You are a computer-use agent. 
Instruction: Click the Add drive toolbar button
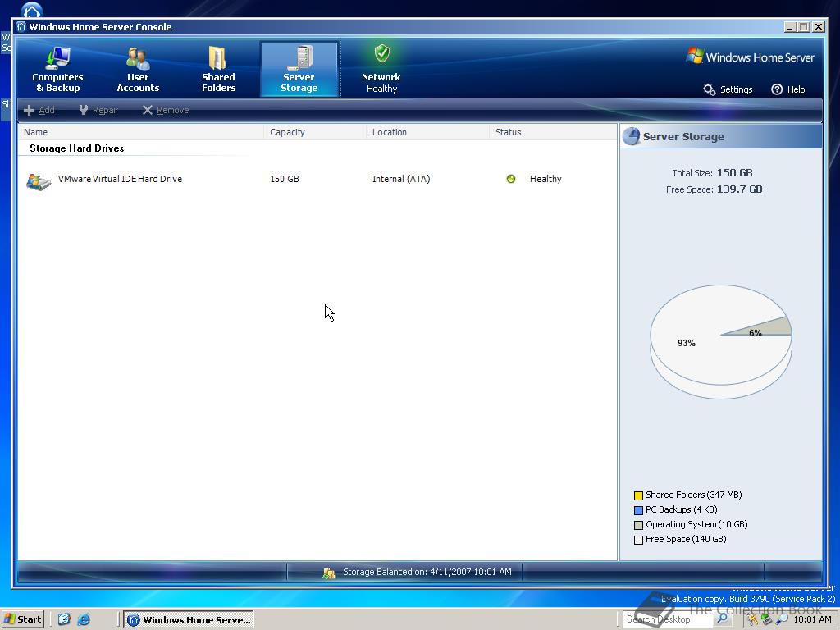[39, 110]
